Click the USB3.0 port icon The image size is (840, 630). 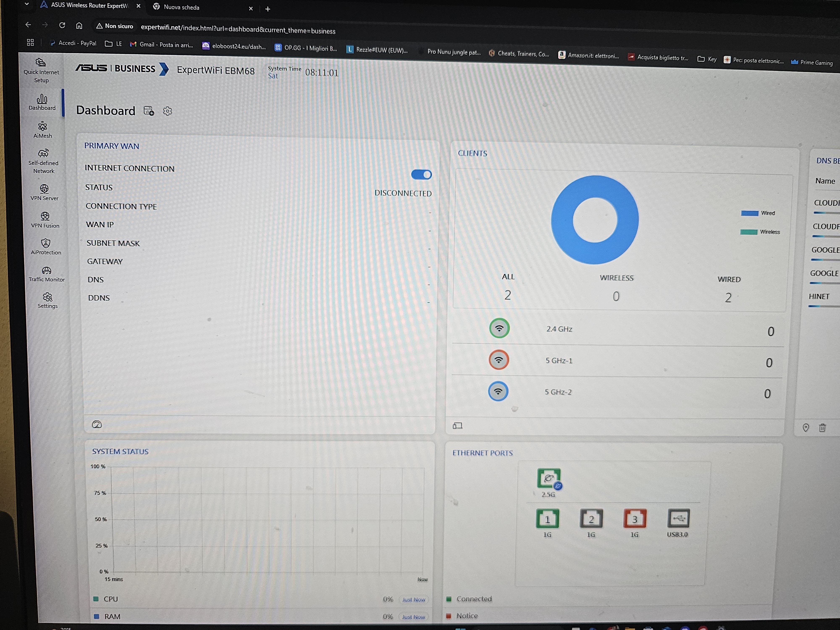click(678, 518)
